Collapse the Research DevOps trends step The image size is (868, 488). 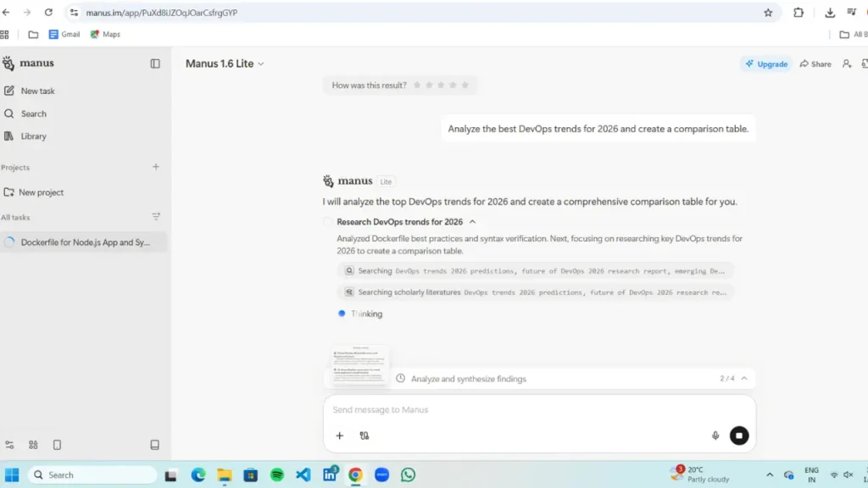point(473,222)
